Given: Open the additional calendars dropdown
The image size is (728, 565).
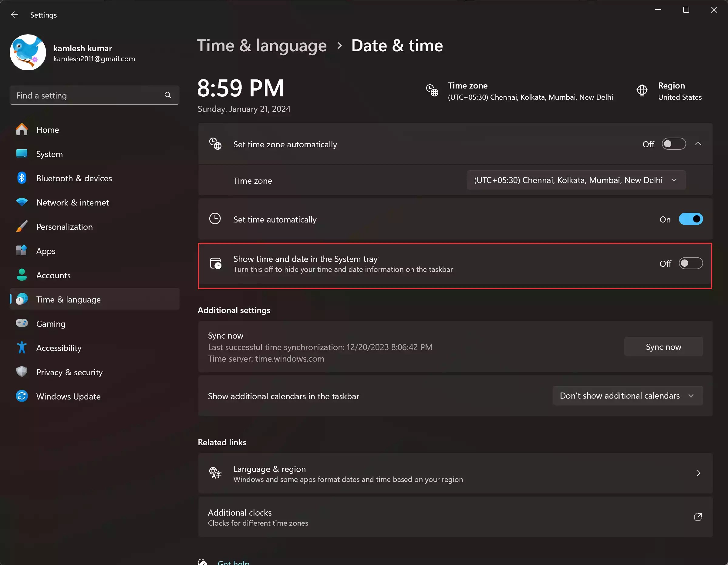Looking at the screenshot, I should [x=627, y=396].
